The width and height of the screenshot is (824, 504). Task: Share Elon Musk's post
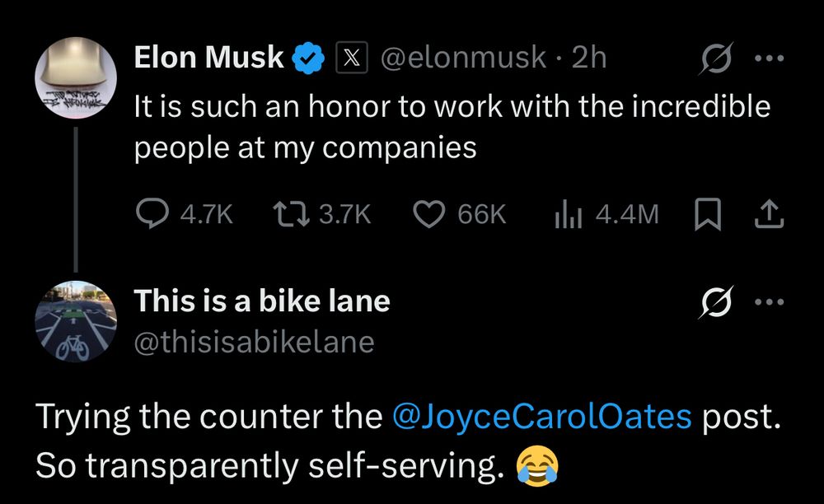pos(768,215)
